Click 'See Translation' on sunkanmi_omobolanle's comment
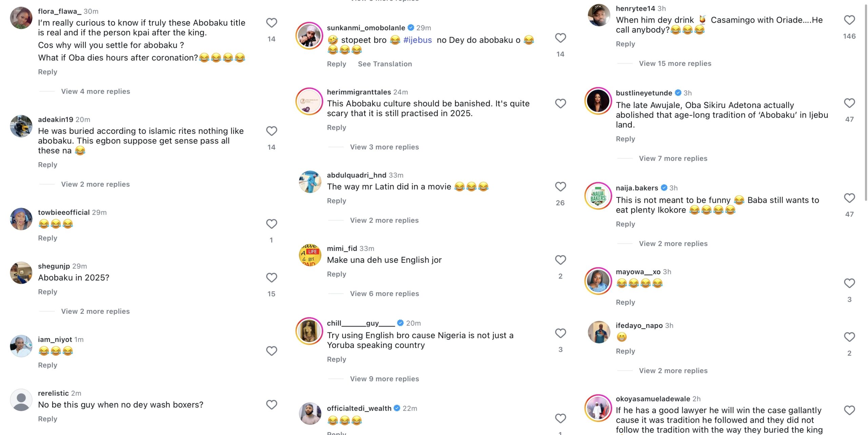Viewport: 868px width, 435px height. [x=385, y=64]
